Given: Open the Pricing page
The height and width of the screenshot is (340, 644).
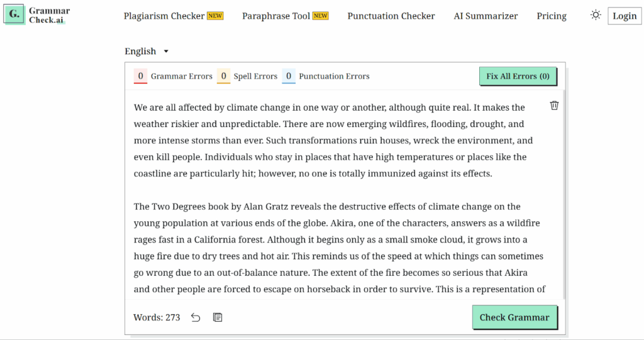Looking at the screenshot, I should point(552,16).
